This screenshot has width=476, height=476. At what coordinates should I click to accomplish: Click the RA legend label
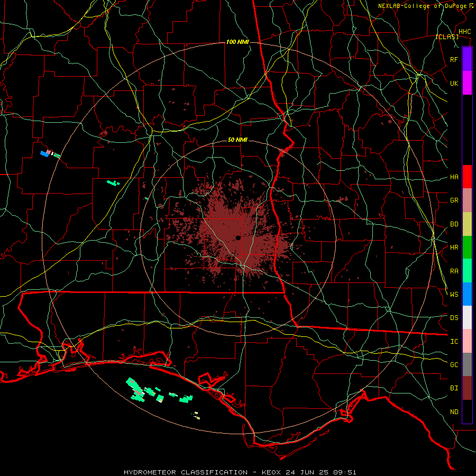pos(454,271)
